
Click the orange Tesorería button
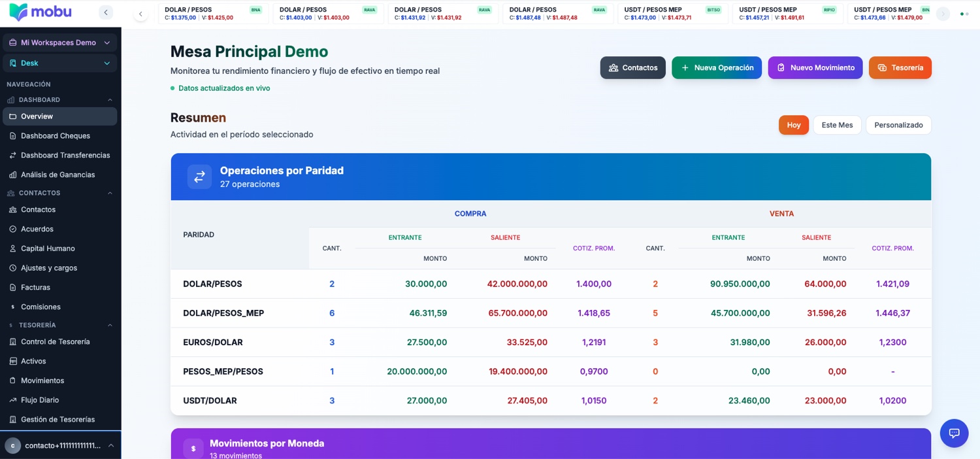tap(900, 68)
